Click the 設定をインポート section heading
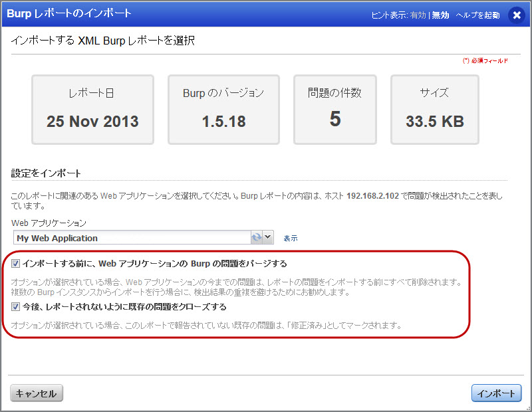Screen dimensions: 532x412 pos(46,173)
